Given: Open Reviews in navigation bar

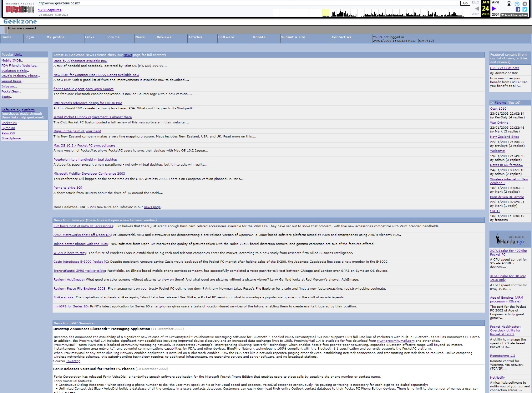Looking at the screenshot, I should click(164, 37).
